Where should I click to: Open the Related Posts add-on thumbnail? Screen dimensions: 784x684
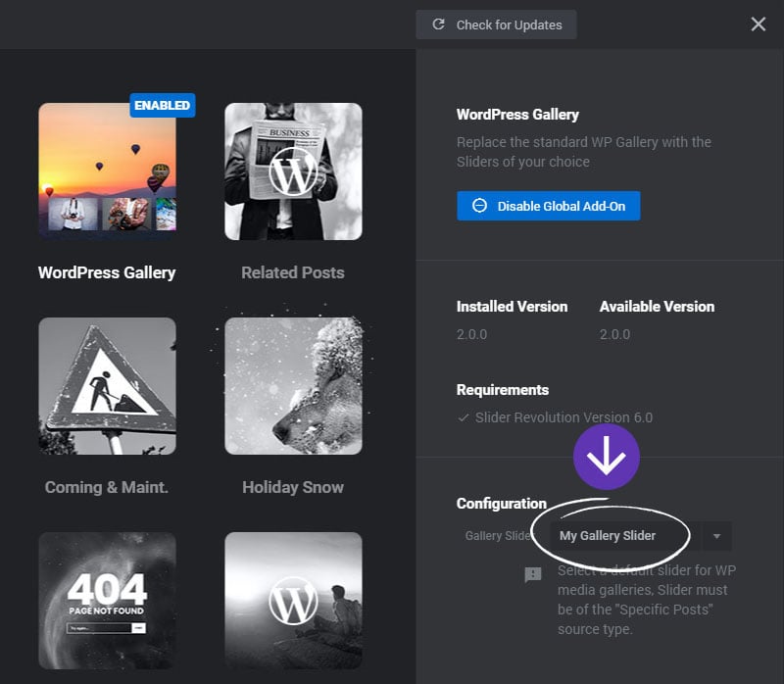[293, 171]
